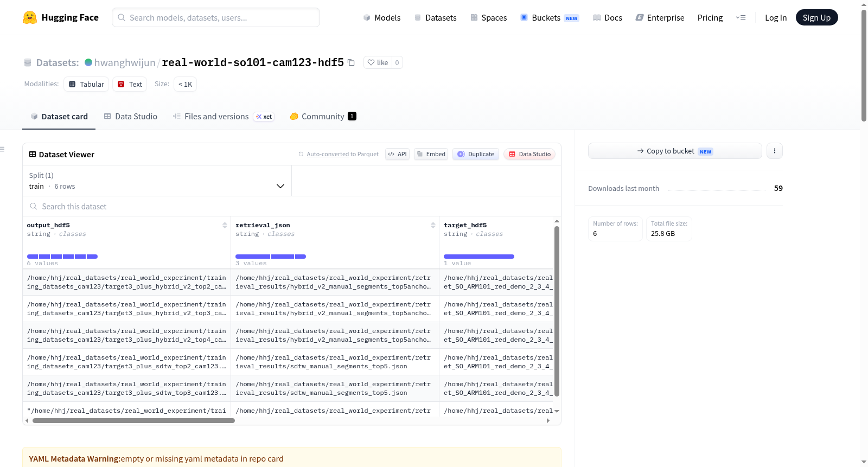Open the Models menu
Screen dimensions: 868x467
[x=382, y=17]
